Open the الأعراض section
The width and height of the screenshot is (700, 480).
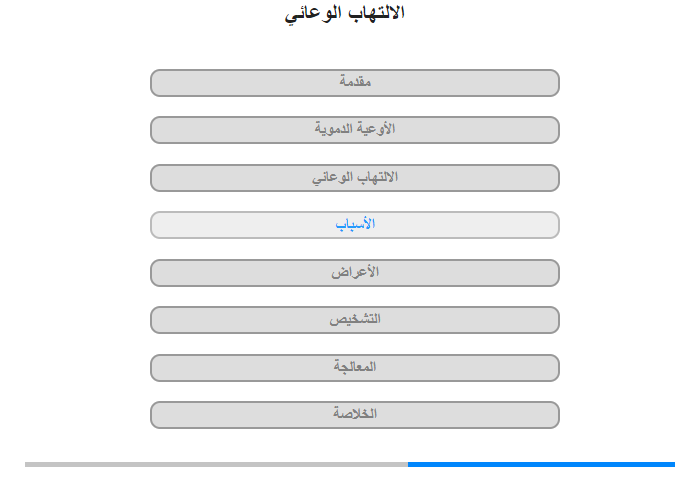[x=355, y=273]
